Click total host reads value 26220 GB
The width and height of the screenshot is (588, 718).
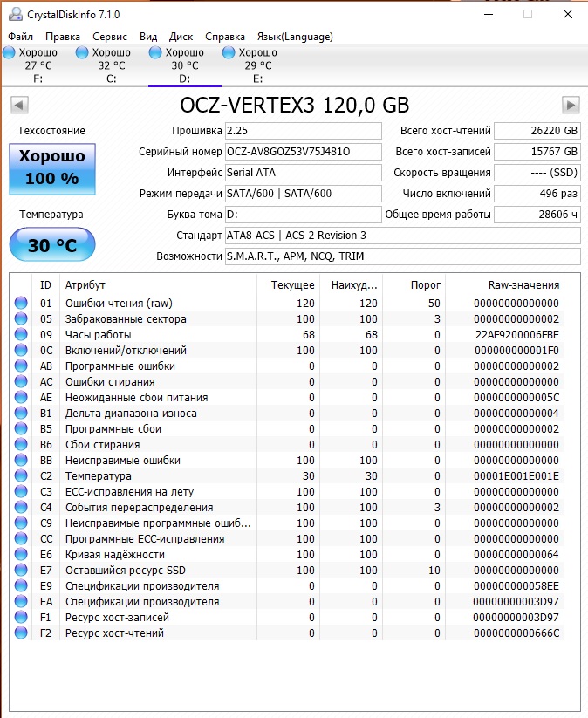[537, 131]
